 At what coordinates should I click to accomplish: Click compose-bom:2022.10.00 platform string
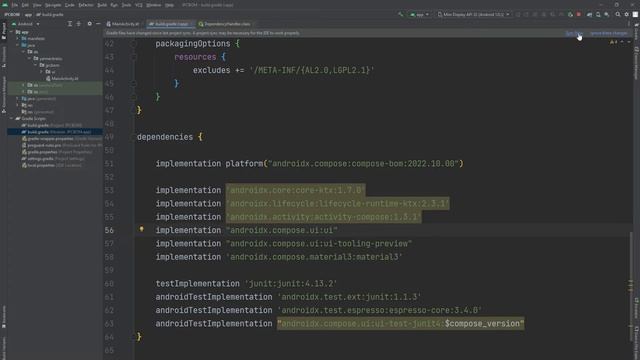point(365,164)
